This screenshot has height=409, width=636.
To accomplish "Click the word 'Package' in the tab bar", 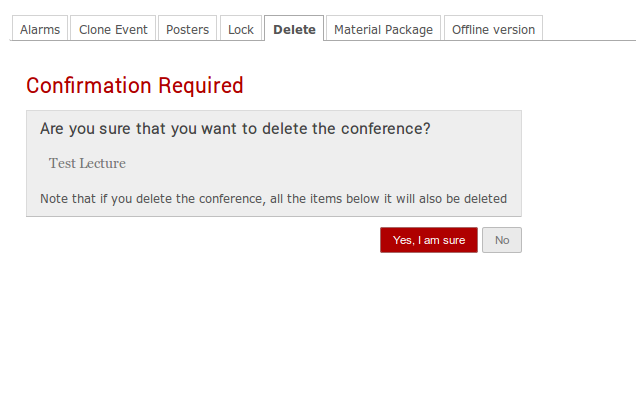I will click(x=409, y=30).
